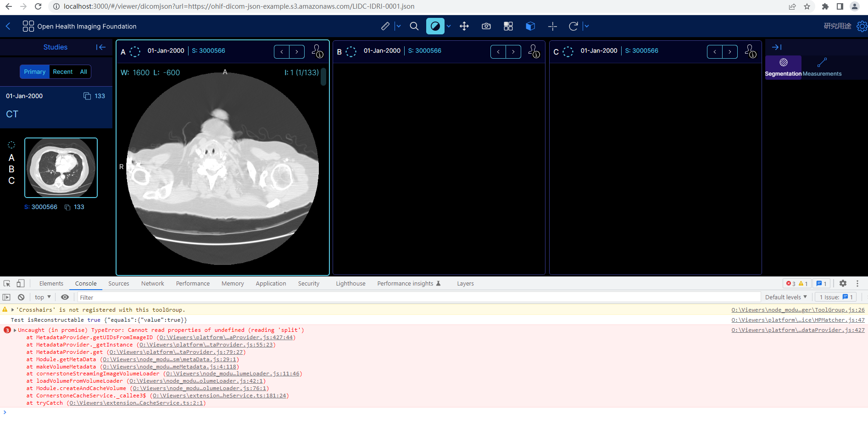Select the All studies filter

coord(83,71)
